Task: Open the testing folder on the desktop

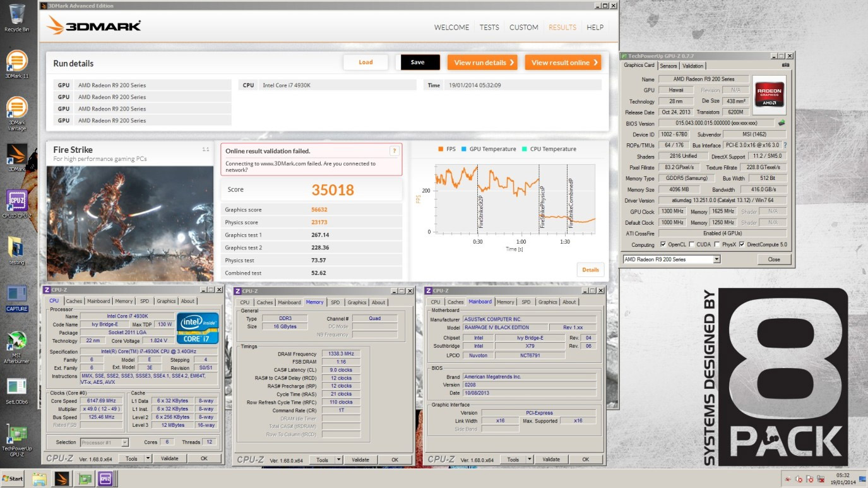Action: [x=16, y=251]
